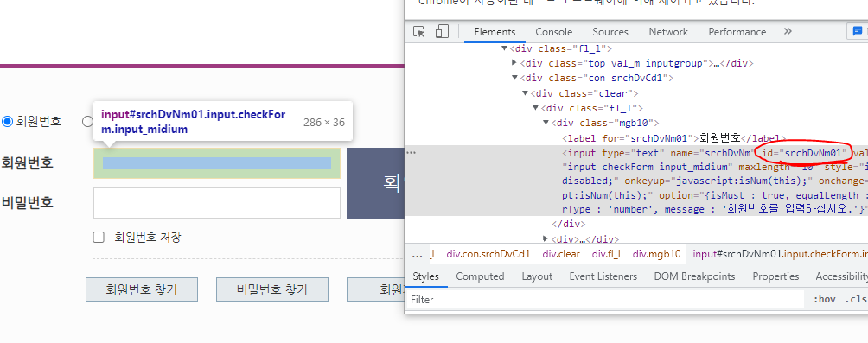Activate the inspect element picker icon
The image size is (868, 343).
tap(419, 31)
